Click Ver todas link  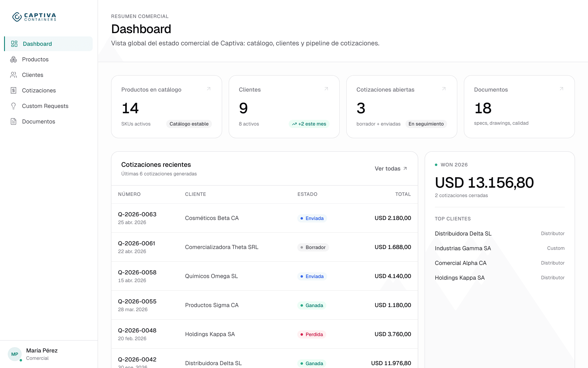[391, 168]
